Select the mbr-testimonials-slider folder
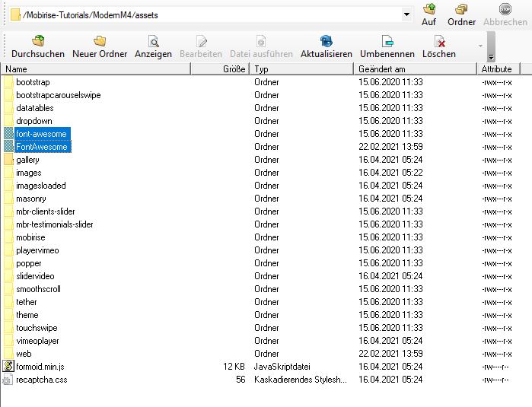This screenshot has width=532, height=407. click(x=55, y=224)
